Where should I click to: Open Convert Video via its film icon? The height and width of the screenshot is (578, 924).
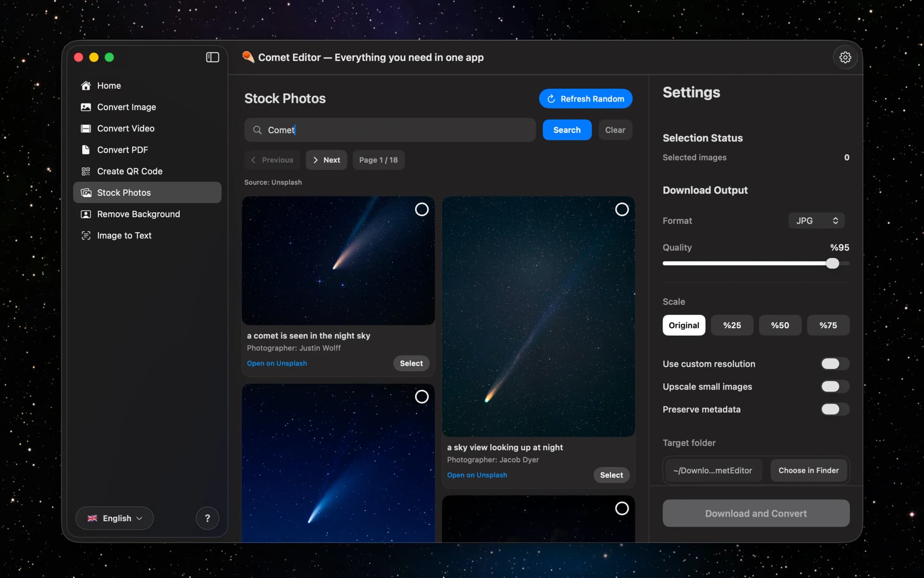tap(86, 128)
